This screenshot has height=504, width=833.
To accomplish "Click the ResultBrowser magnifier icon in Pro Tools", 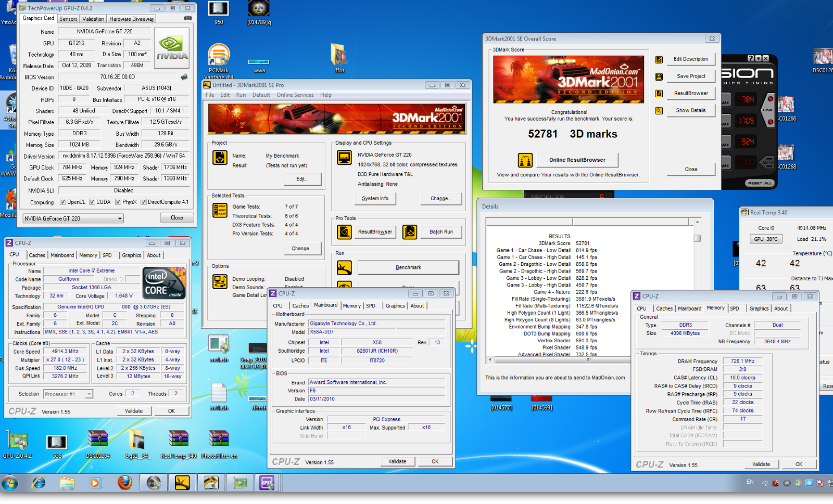I will pos(344,232).
